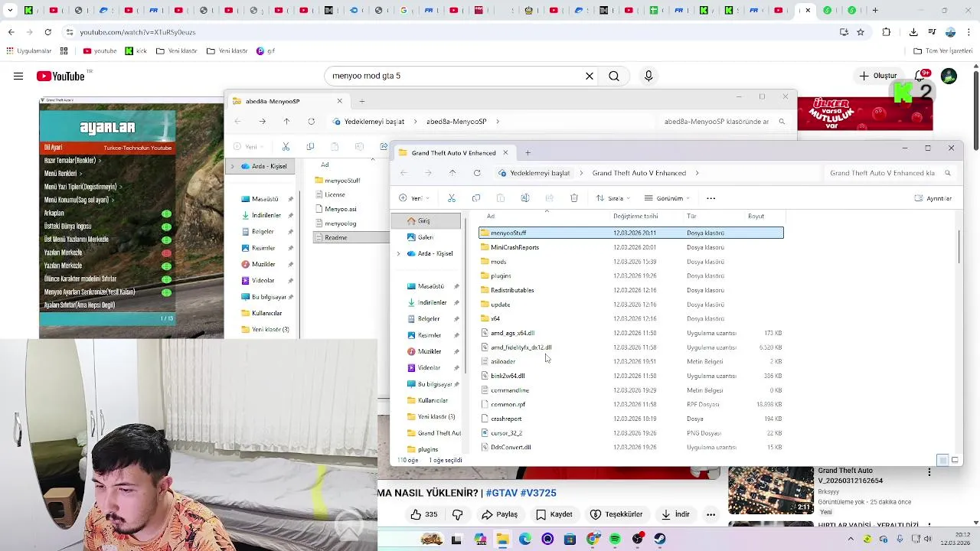The width and height of the screenshot is (980, 551).
Task: Click the YouTube search magnifier button
Action: (x=614, y=76)
